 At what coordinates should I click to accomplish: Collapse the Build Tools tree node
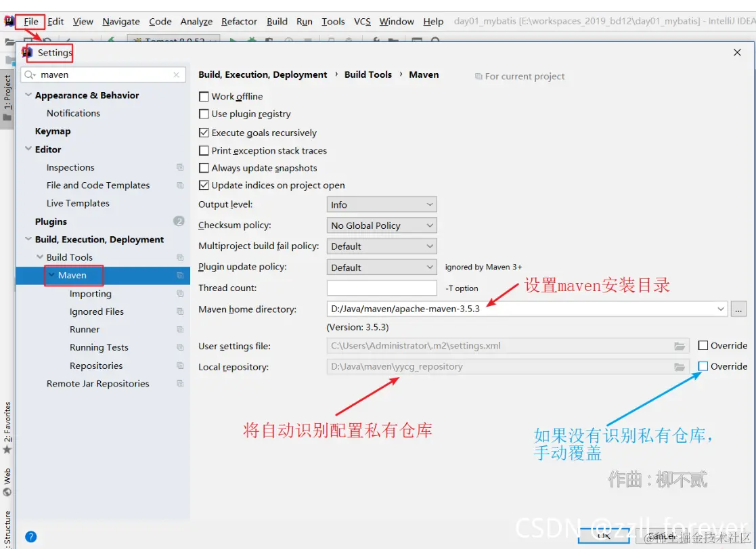(40, 257)
